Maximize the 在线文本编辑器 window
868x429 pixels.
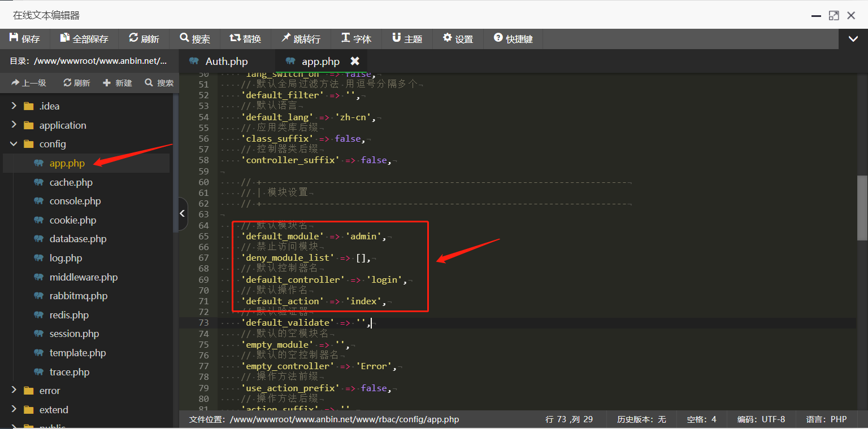[834, 15]
